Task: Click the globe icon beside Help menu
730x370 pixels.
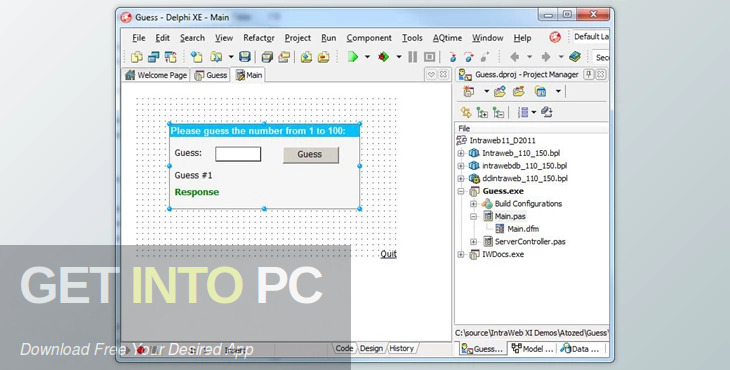Action: click(555, 37)
